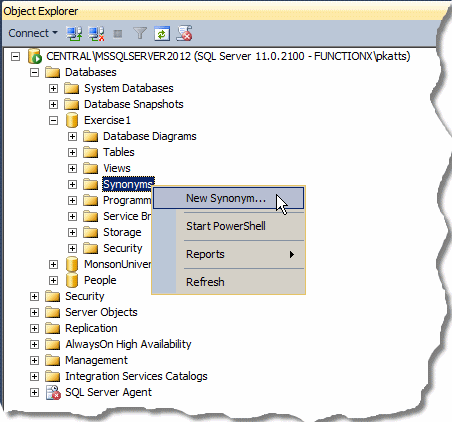Collapse the Databases node
Screen dimensions: 452x422
point(34,72)
